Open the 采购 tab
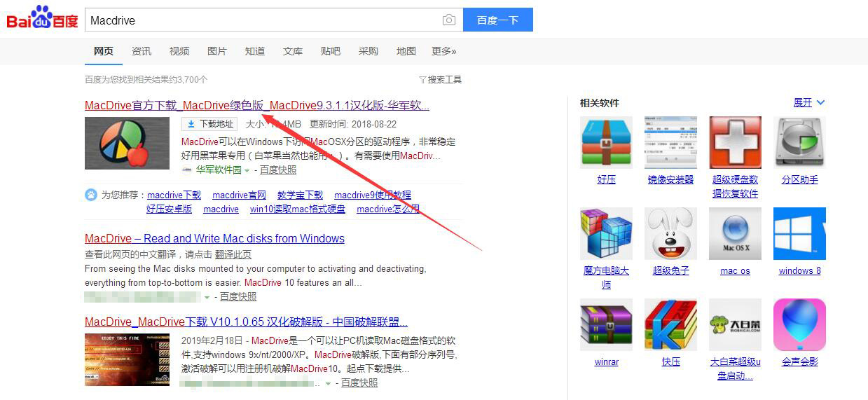This screenshot has height=400, width=868. click(368, 51)
